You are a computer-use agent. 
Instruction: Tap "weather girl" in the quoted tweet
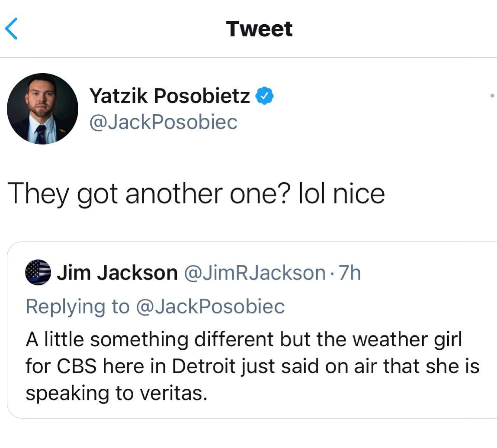407,339
